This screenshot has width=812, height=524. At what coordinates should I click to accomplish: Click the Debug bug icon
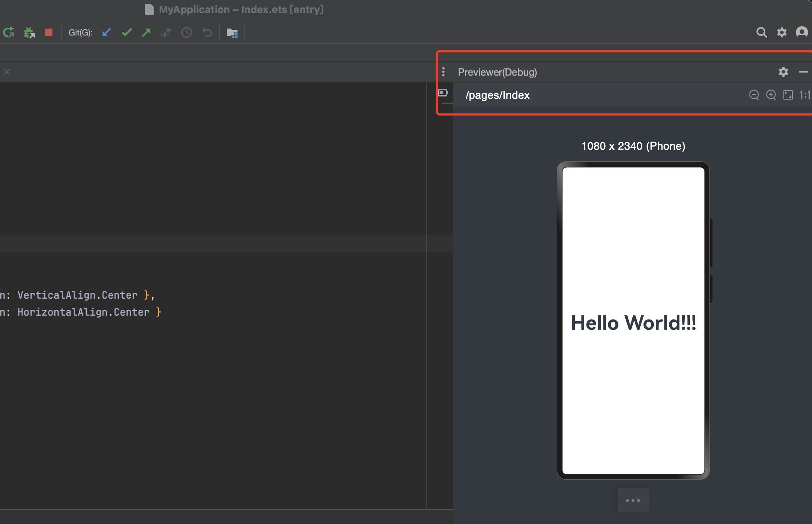(x=29, y=32)
